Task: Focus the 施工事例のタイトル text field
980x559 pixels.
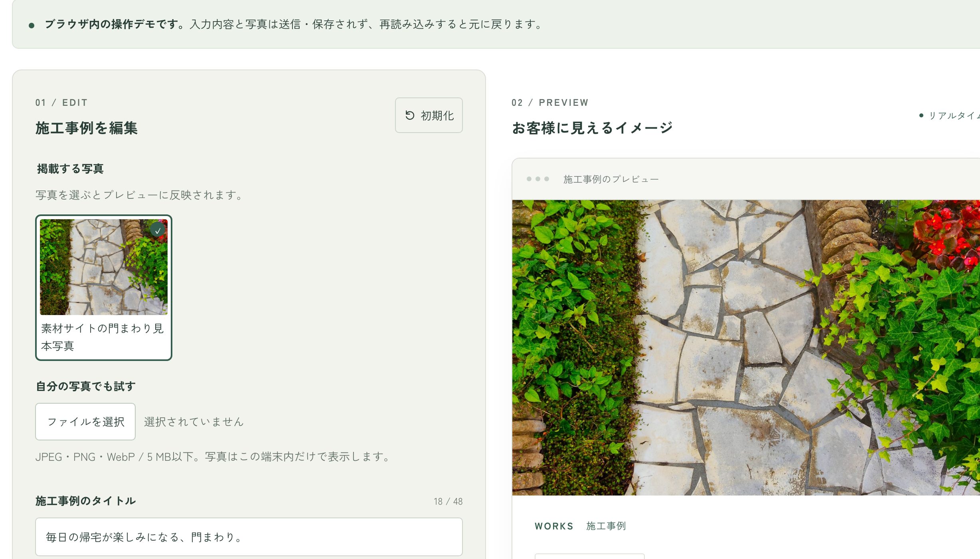Action: (249, 537)
